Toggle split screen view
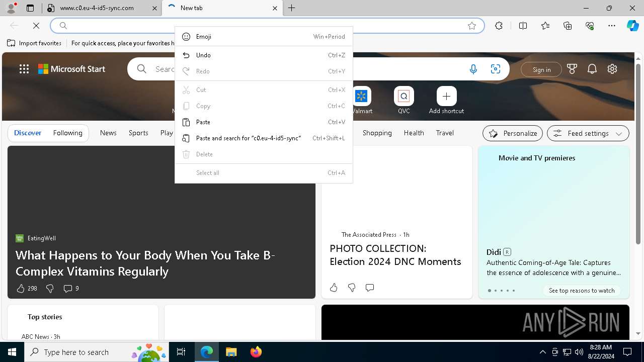This screenshot has width=644, height=362. 523,26
